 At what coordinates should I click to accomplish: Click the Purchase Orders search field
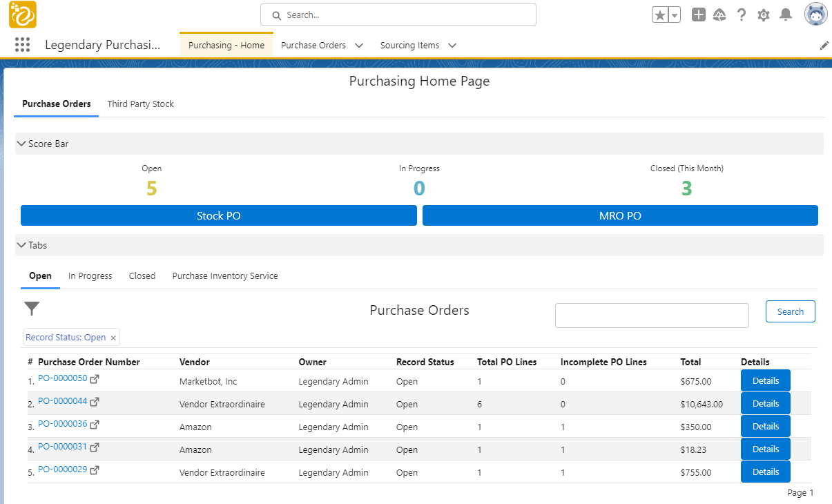tap(651, 316)
